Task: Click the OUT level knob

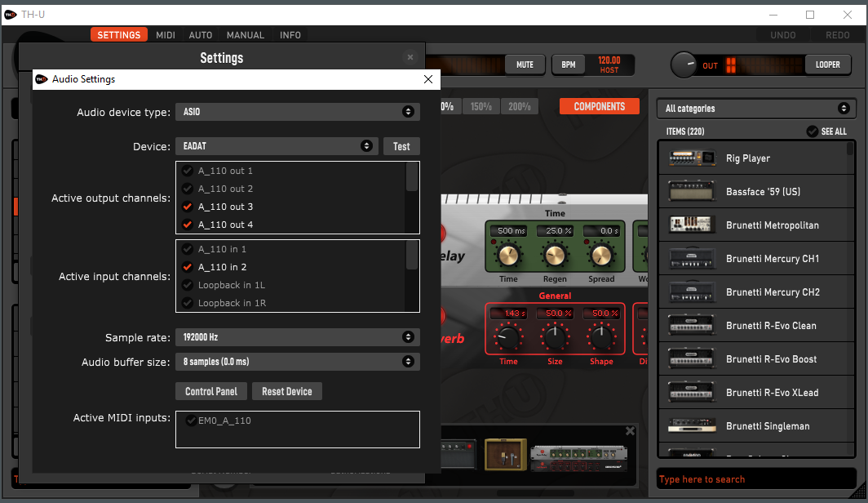Action: [x=684, y=65]
